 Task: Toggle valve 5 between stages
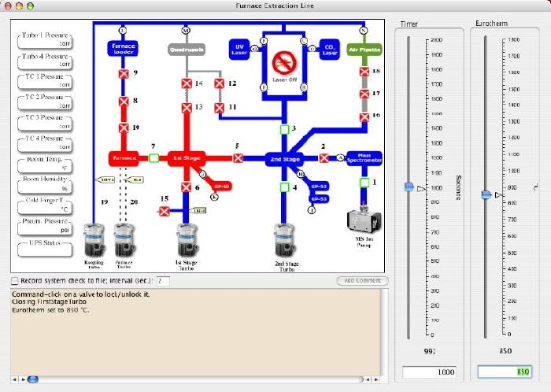pos(238,158)
